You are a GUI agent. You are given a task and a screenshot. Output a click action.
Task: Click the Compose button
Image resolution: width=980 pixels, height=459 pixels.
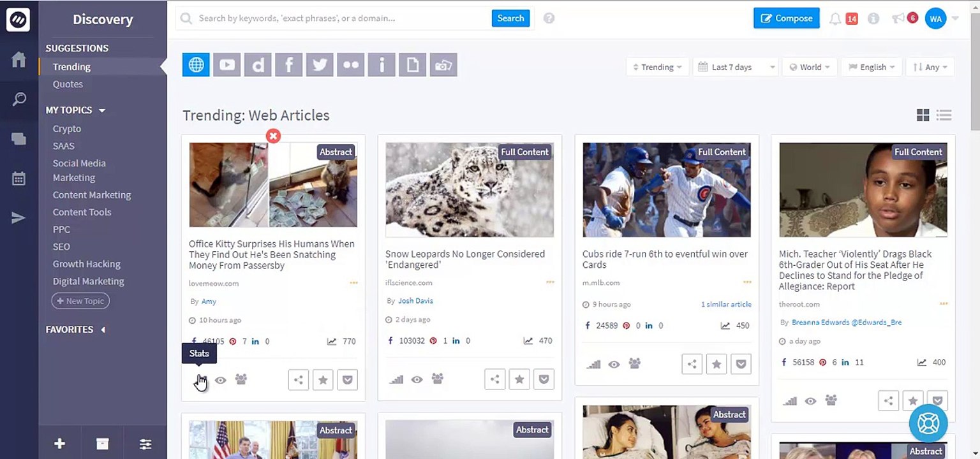[x=786, y=18]
